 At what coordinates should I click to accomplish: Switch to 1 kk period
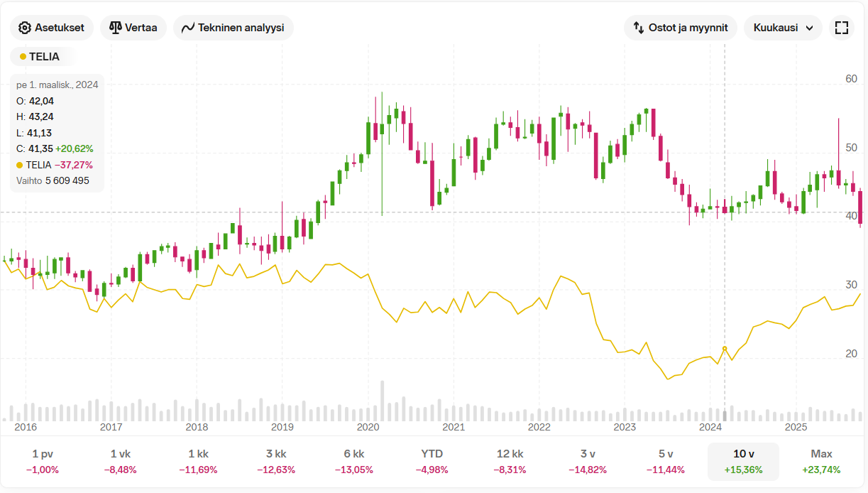[x=198, y=461]
